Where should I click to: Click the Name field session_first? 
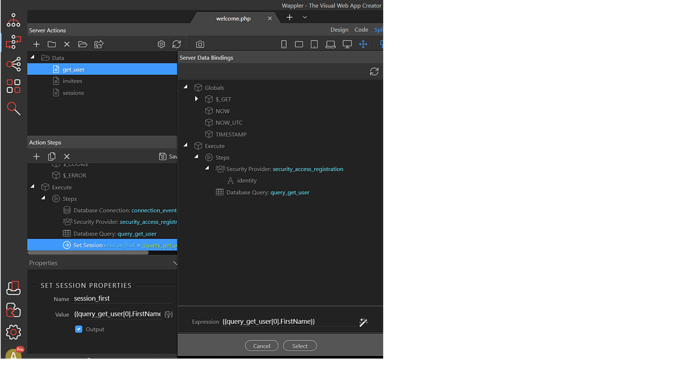pyautogui.click(x=123, y=299)
